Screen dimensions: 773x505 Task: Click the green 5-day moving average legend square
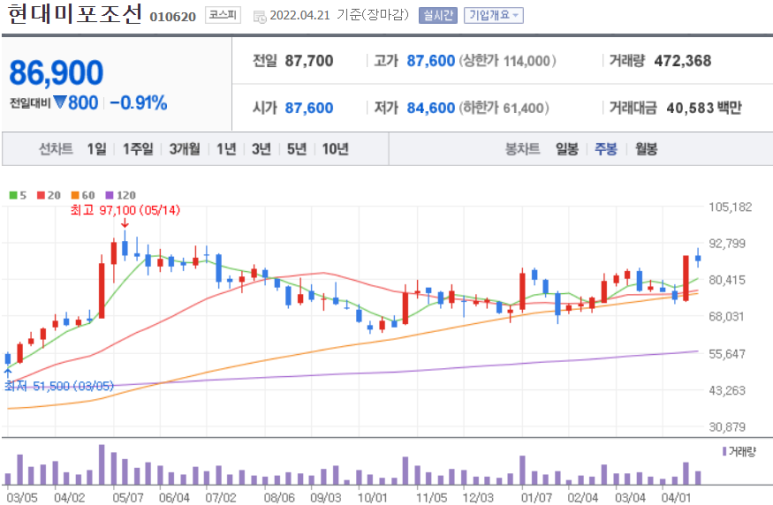tap(11, 195)
